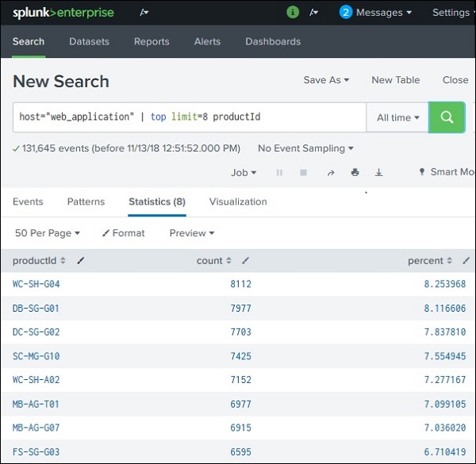Click the green info status icon

293,13
